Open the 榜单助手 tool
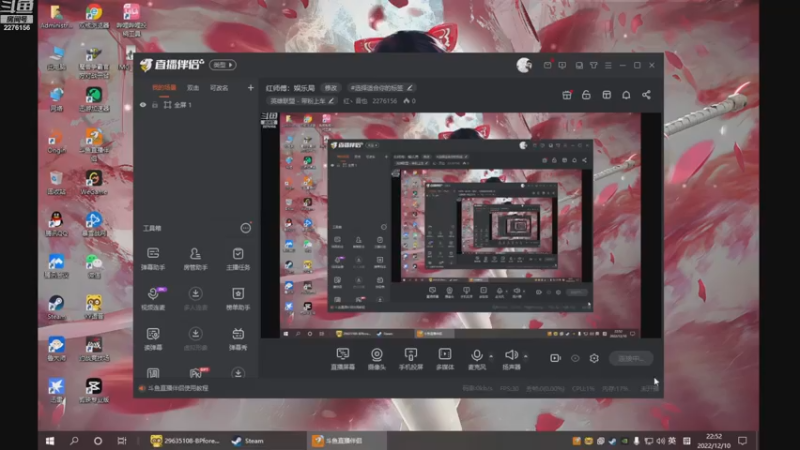Image resolution: width=800 pixels, height=450 pixels. coord(238,298)
